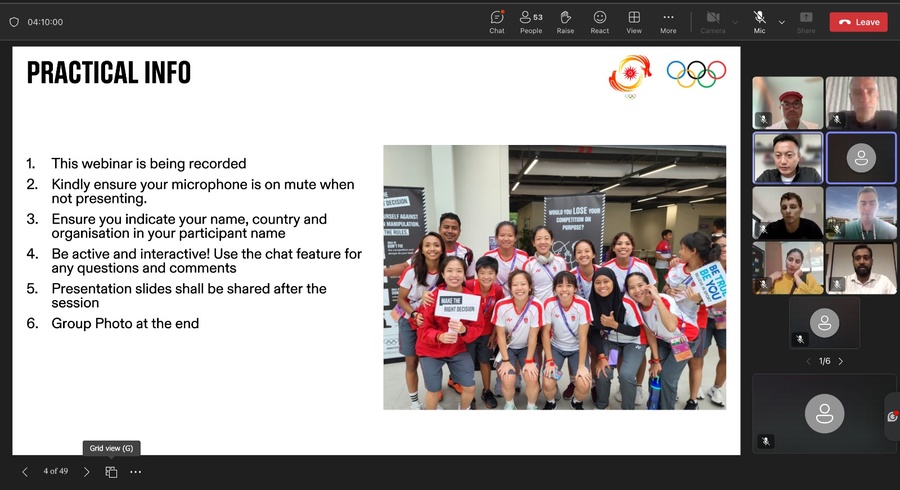Select participant thumbnail wearing red cap
Image resolution: width=900 pixels, height=490 pixels.
pyautogui.click(x=788, y=103)
